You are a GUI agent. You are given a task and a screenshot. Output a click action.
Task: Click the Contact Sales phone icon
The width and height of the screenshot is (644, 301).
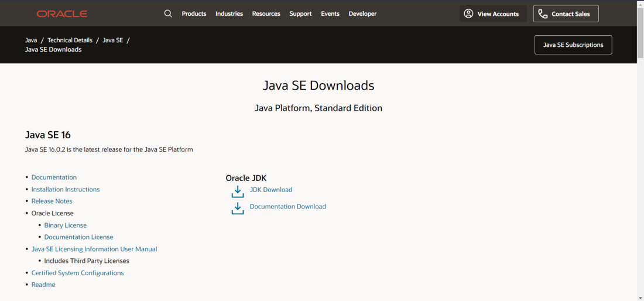(x=543, y=13)
